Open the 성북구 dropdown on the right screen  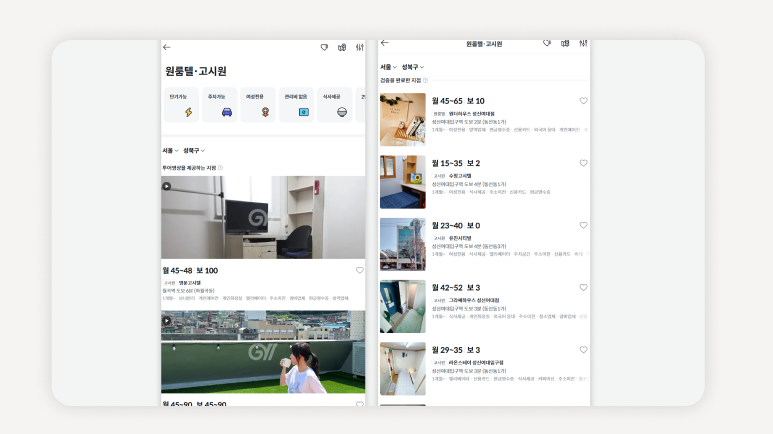point(413,67)
